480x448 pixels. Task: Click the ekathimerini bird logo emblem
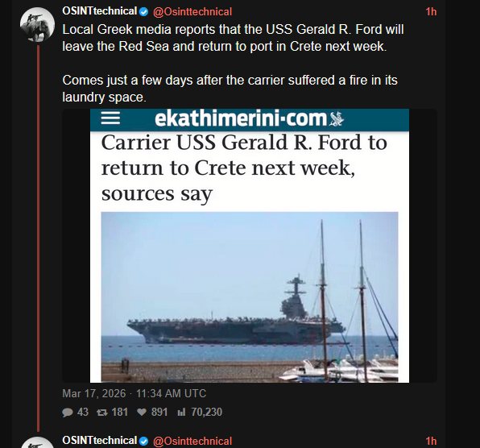click(337, 118)
